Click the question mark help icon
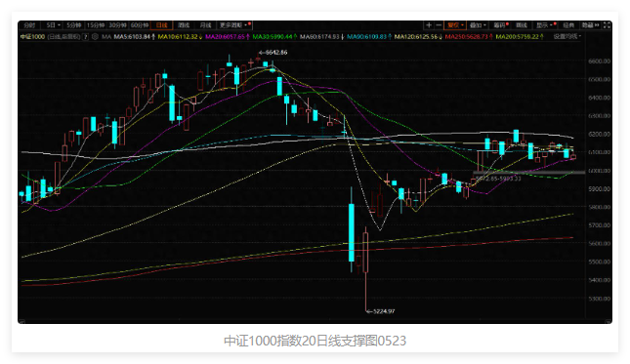Screen dimensions: 630x364 86,36
